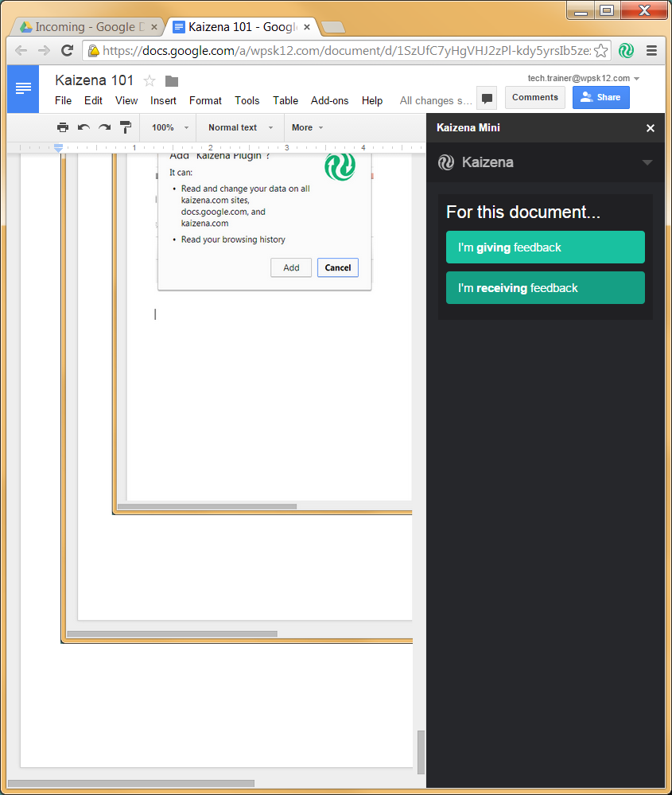Click the document's vertical scrollbar thumb
This screenshot has width=672, height=795.
coord(421,752)
